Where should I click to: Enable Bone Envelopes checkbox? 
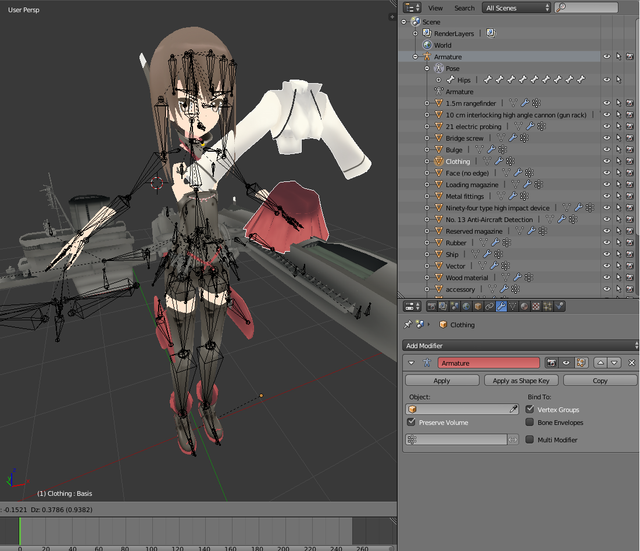tap(530, 422)
